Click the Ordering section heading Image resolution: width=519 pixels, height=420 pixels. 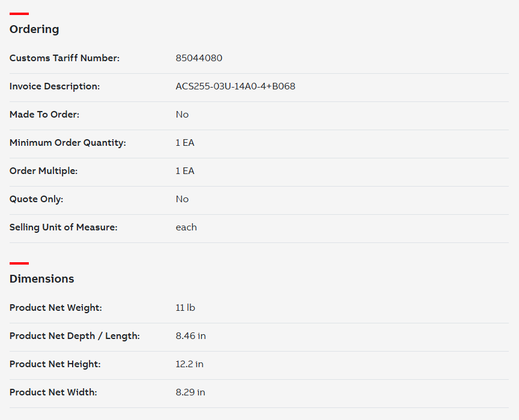click(34, 29)
